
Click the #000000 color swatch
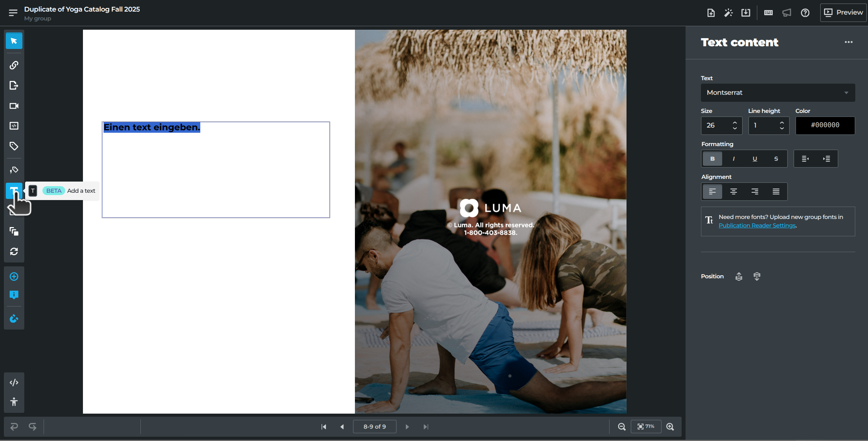point(825,125)
